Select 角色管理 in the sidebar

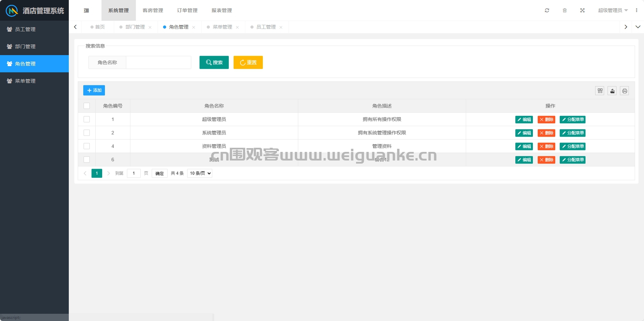point(34,64)
